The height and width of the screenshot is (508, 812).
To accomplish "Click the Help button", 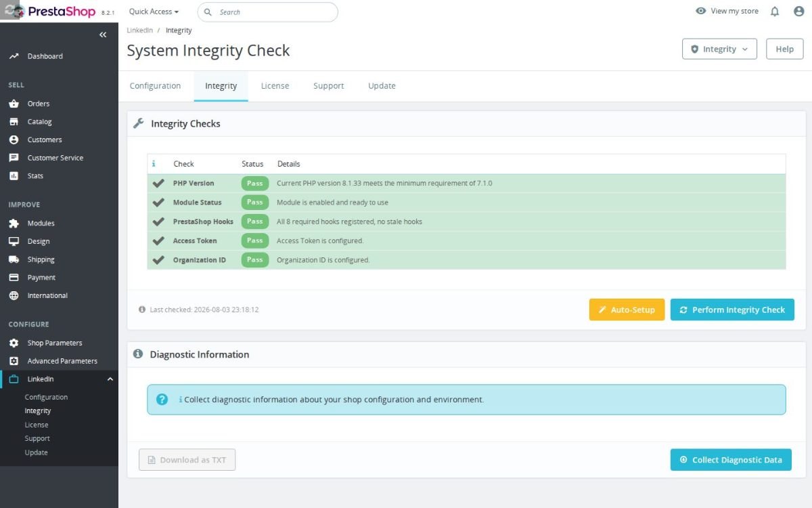I will tap(785, 49).
